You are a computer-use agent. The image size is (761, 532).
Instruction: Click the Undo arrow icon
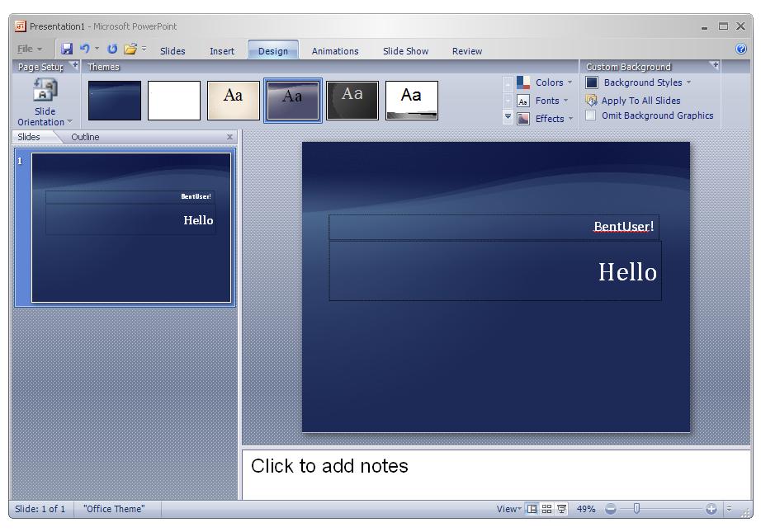(x=85, y=50)
